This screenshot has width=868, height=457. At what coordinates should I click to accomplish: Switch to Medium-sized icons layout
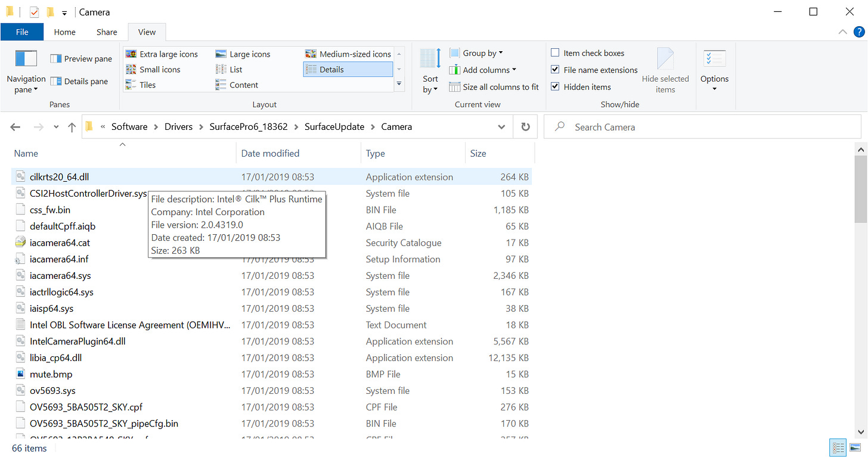pos(348,54)
